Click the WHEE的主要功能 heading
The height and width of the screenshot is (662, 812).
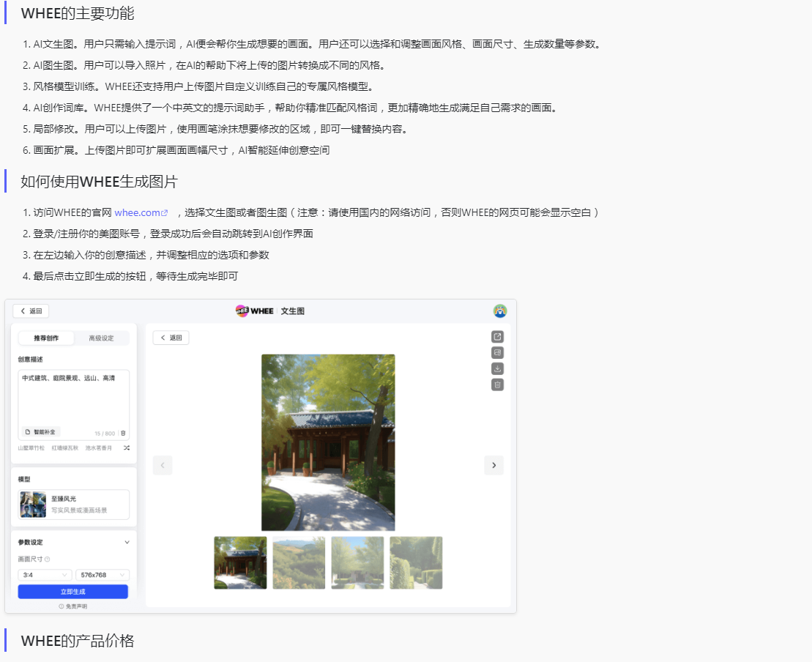(x=78, y=13)
